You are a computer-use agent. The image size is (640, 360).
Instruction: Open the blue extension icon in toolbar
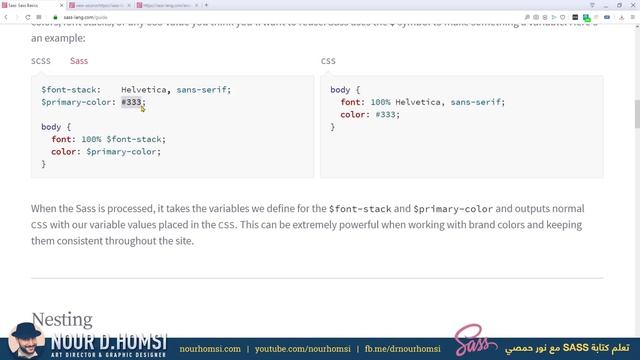click(607, 17)
